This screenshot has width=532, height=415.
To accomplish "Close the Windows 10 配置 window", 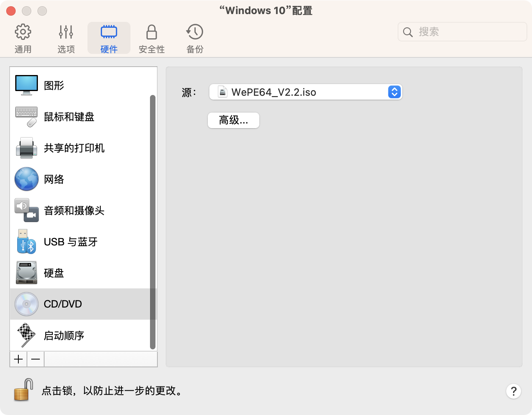I will (x=11, y=11).
